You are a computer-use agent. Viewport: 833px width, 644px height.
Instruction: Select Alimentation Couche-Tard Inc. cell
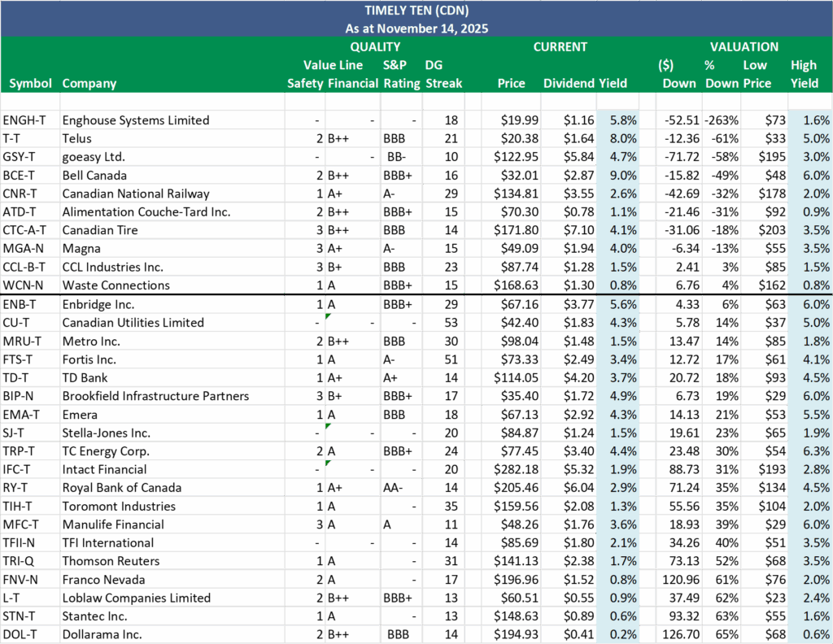[x=172, y=212]
